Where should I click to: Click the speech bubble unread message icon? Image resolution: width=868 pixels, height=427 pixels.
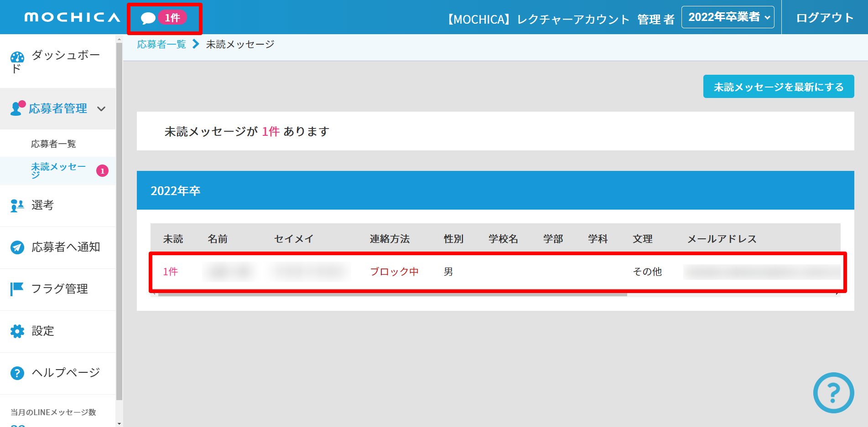click(x=148, y=18)
